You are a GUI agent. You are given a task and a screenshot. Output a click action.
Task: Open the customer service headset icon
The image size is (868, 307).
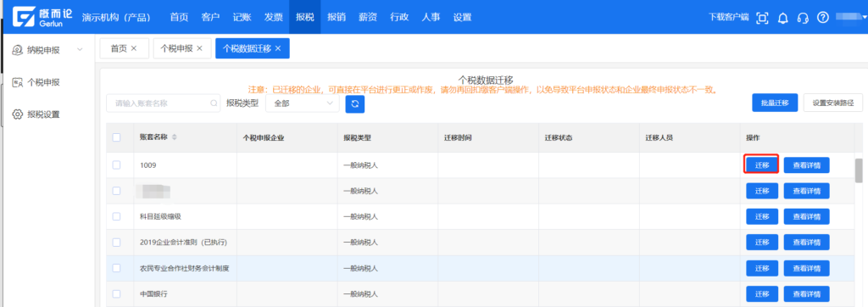coord(803,18)
